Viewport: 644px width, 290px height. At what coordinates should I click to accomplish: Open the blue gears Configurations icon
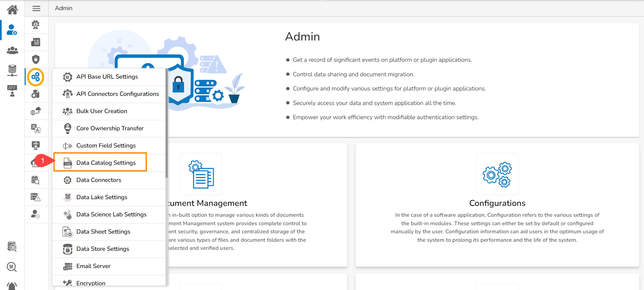coord(35,77)
